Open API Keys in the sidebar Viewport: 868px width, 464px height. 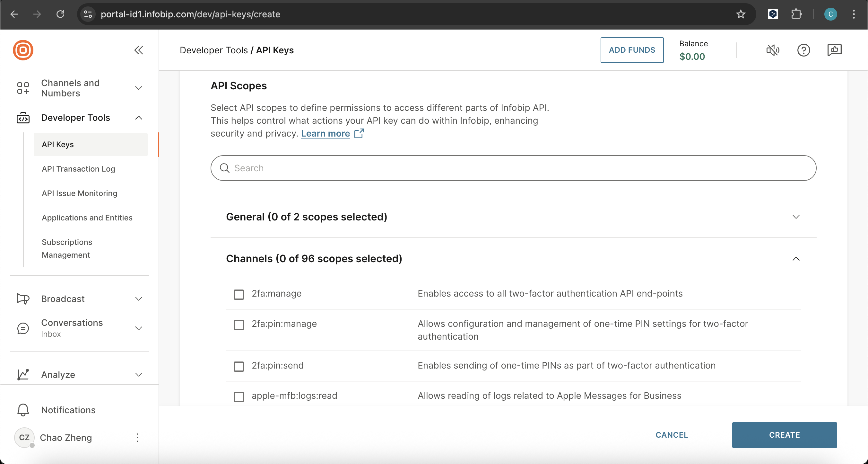91,144
